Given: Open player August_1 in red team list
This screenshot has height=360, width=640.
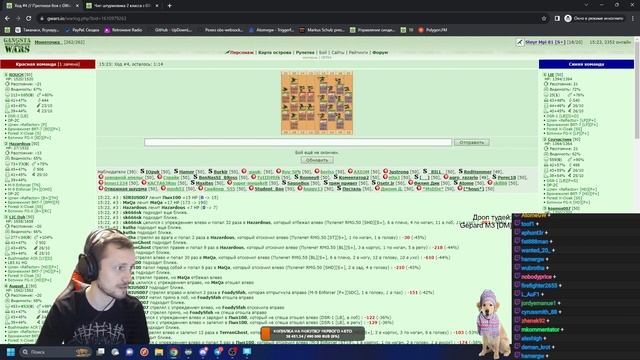Looking at the screenshot, I should click(18, 286).
